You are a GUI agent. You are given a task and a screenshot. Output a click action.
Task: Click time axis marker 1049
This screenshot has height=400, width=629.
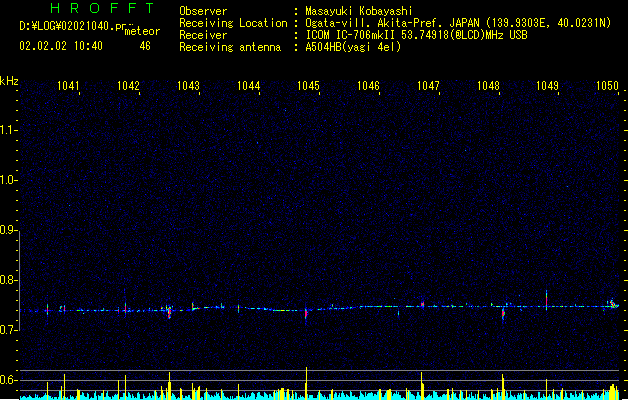[x=548, y=85]
